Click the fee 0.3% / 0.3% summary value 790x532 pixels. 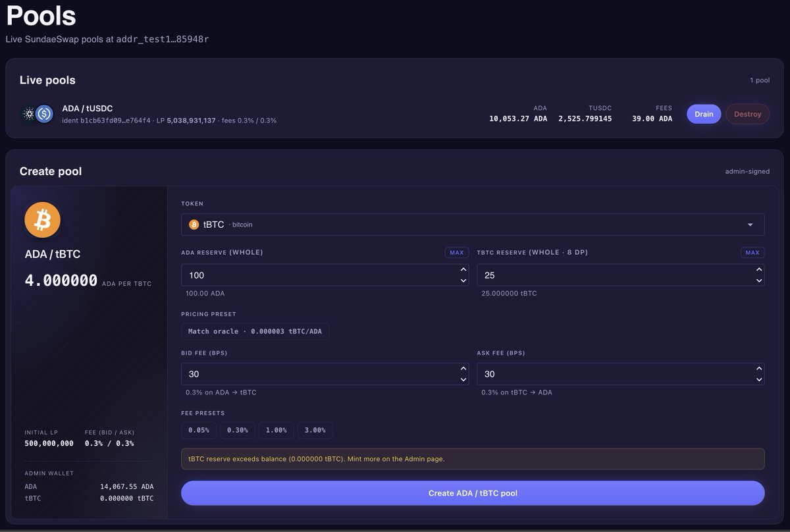click(x=109, y=444)
